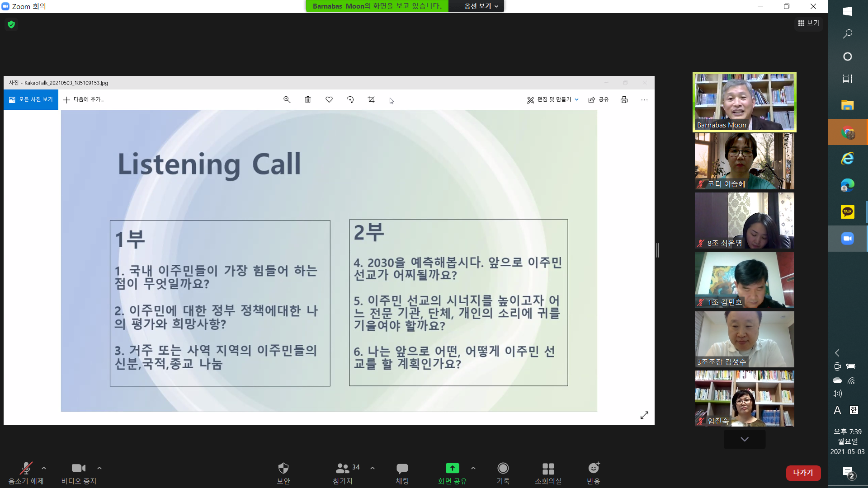This screenshot has width=868, height=488.
Task: Open the Participants panel
Action: tap(343, 469)
